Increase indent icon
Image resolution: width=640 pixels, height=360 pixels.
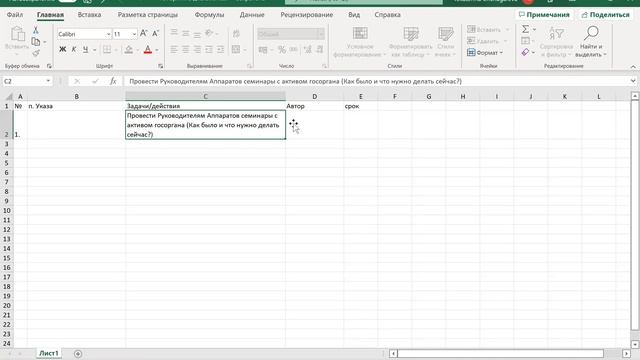[220, 50]
